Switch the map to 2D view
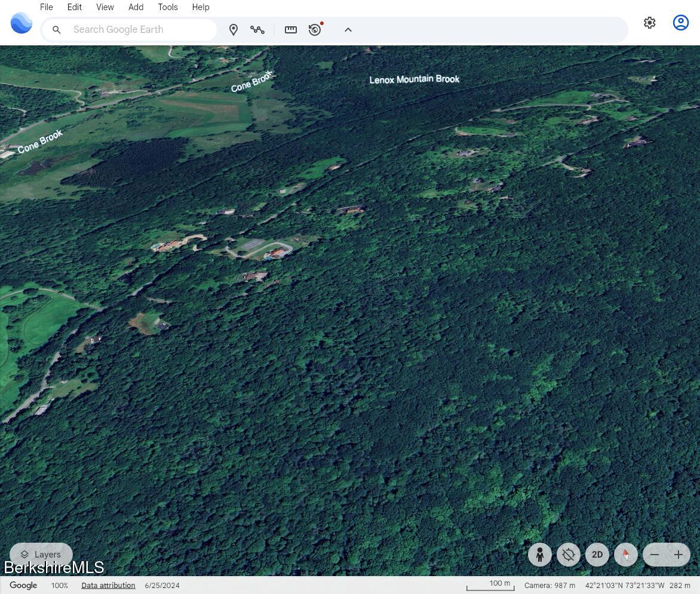 [597, 555]
